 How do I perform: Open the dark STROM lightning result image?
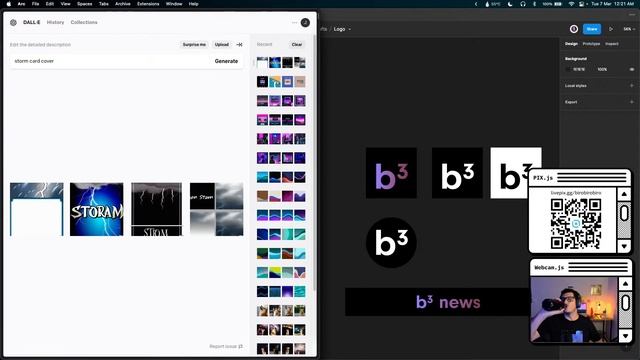(156, 209)
